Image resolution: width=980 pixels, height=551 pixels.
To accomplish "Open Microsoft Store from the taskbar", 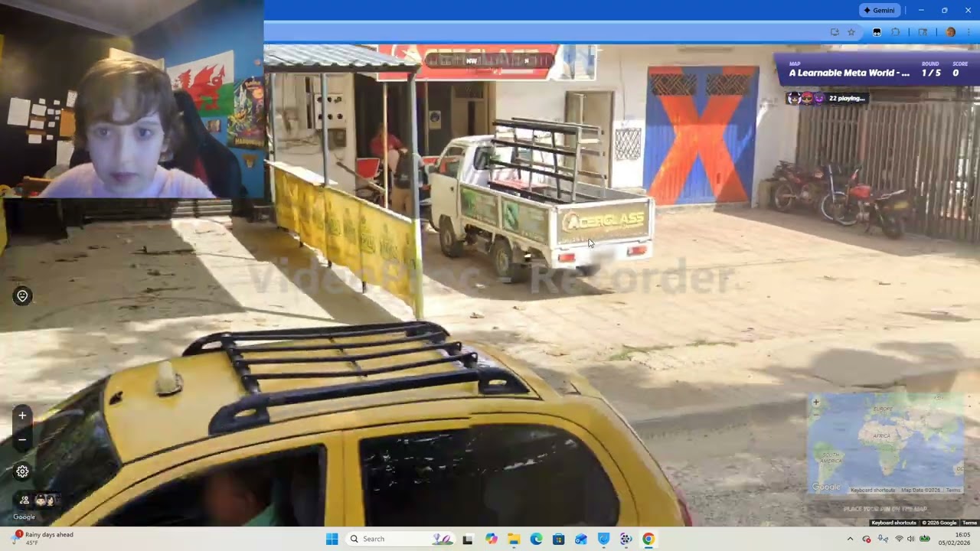I will pyautogui.click(x=559, y=539).
